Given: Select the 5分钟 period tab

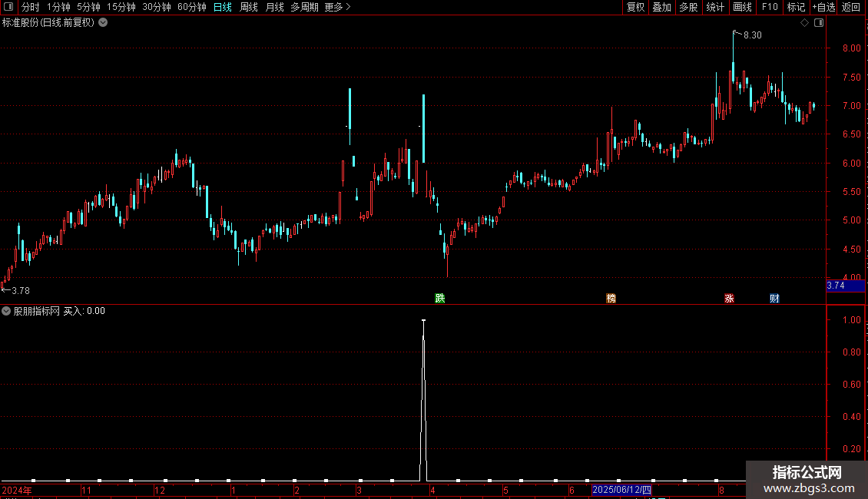Looking at the screenshot, I should click(x=88, y=7).
